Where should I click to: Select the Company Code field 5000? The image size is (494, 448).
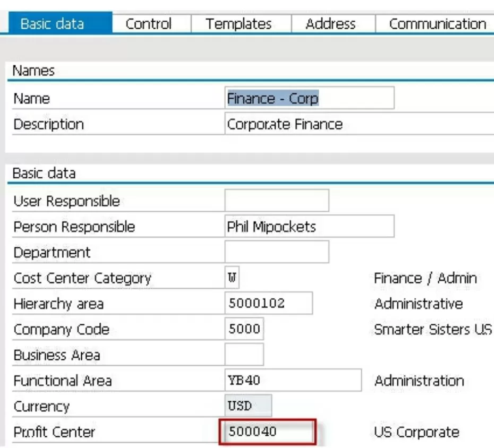click(x=244, y=329)
